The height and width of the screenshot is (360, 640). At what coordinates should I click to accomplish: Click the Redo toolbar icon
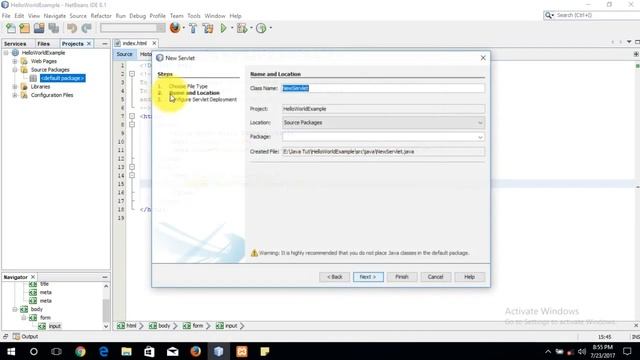[86, 28]
